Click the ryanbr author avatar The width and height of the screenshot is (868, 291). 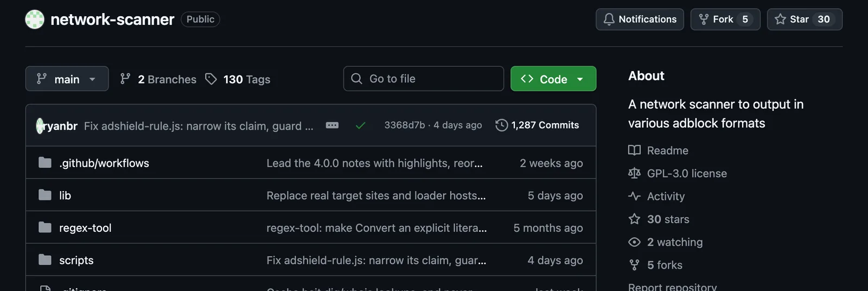[x=40, y=126]
